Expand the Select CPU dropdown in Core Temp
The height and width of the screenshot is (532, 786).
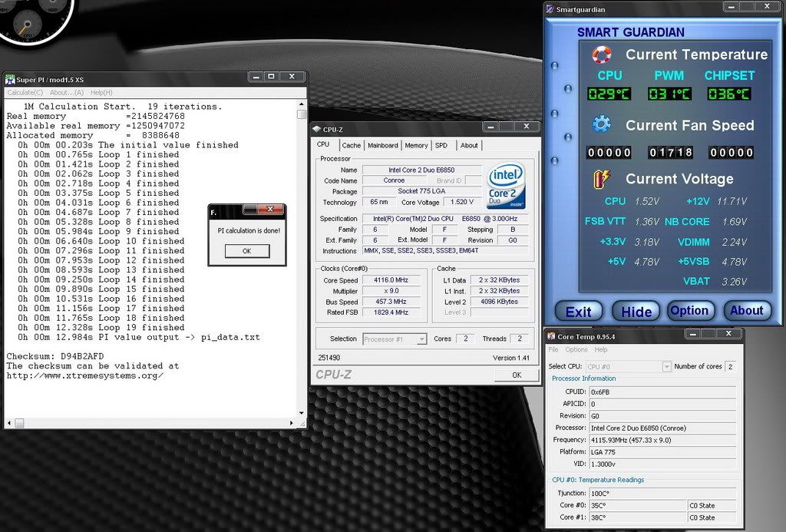click(666, 366)
